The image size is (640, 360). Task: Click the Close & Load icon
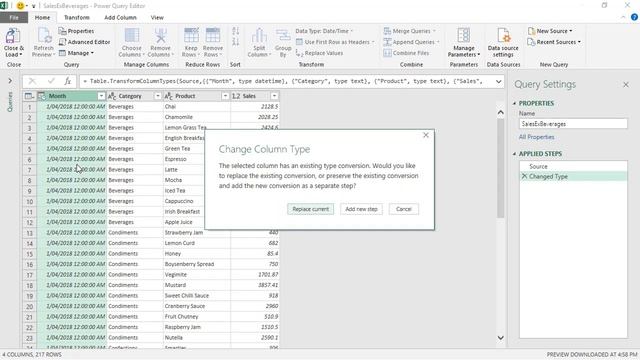pos(13,36)
